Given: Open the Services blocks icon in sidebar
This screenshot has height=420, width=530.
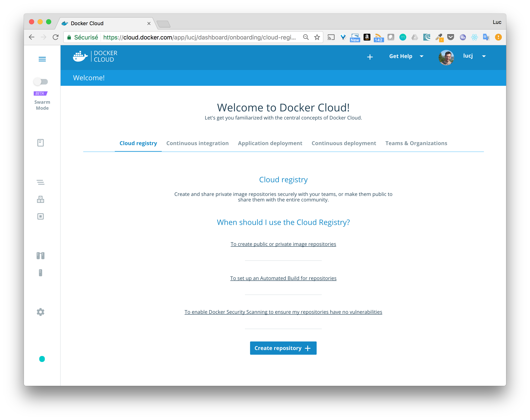Looking at the screenshot, I should 41,199.
